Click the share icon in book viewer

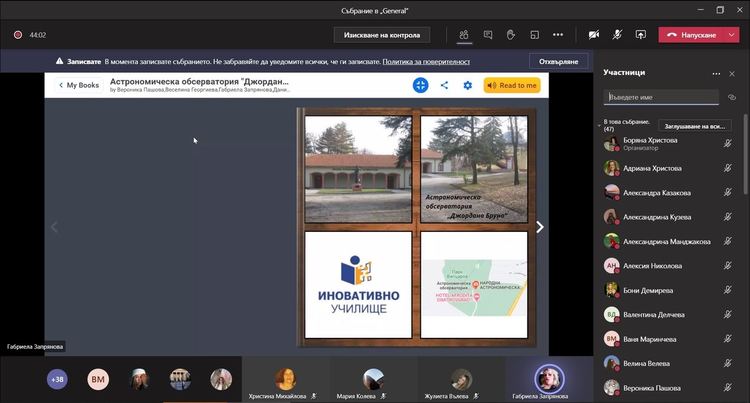point(444,85)
